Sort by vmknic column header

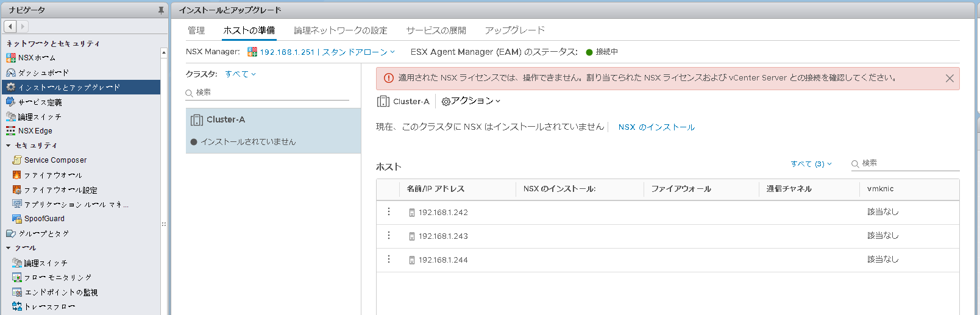(x=880, y=189)
